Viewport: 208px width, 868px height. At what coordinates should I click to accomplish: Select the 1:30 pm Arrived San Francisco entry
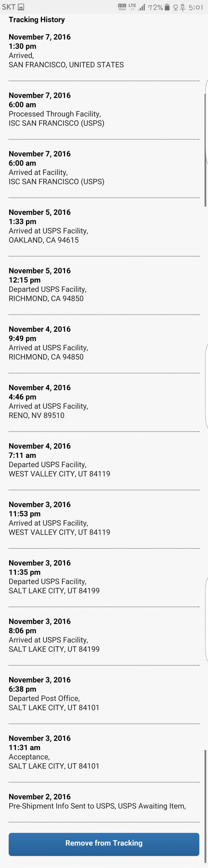[x=66, y=51]
